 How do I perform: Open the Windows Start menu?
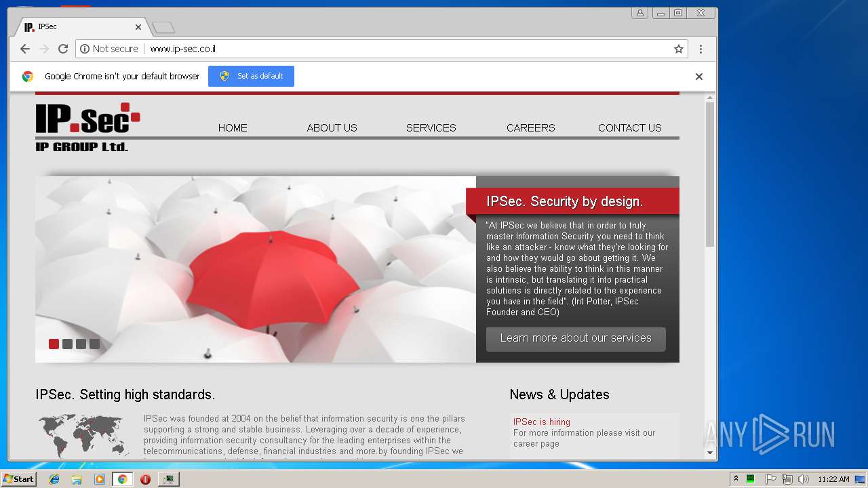point(18,479)
